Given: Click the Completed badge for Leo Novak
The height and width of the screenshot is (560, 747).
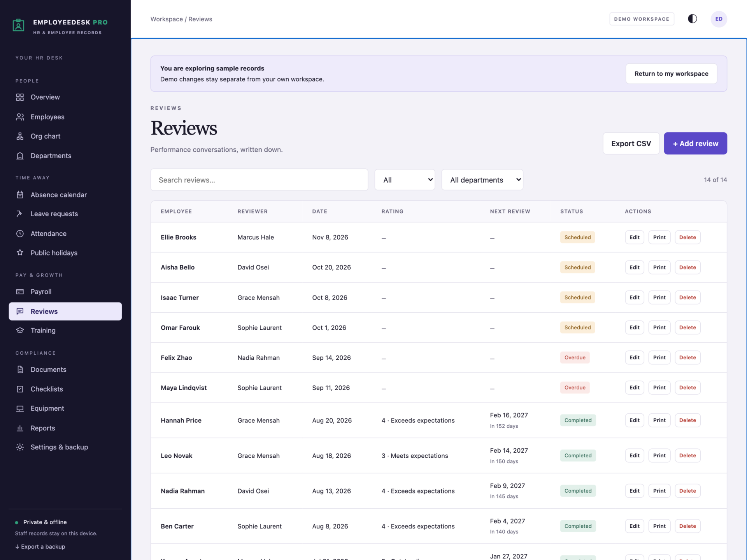Looking at the screenshot, I should [578, 455].
